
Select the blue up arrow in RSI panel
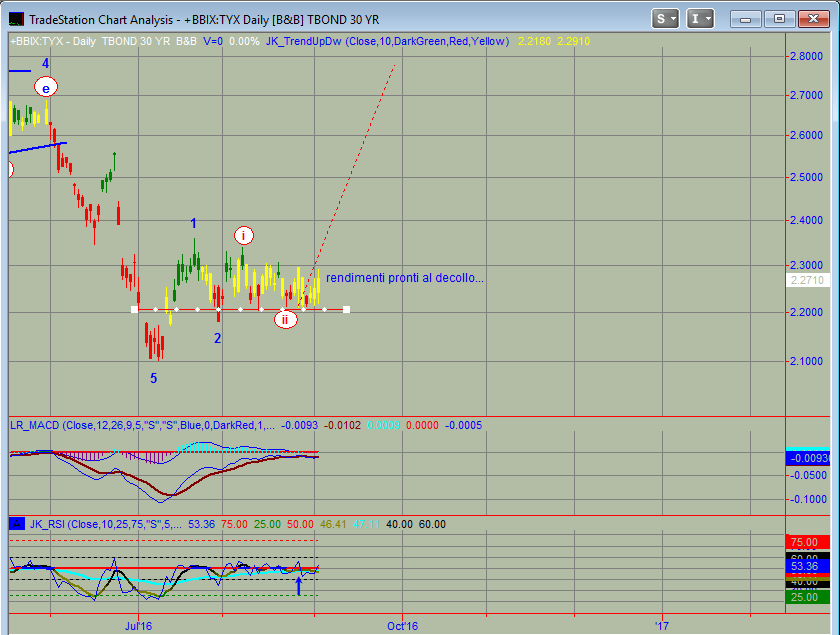coord(299,586)
